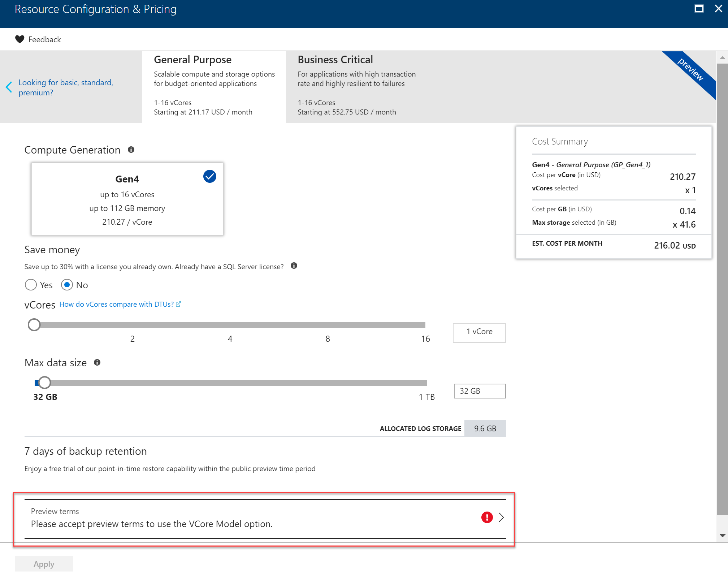728x582 pixels.
Task: Click SQL Server license info icon
Action: pos(294,266)
